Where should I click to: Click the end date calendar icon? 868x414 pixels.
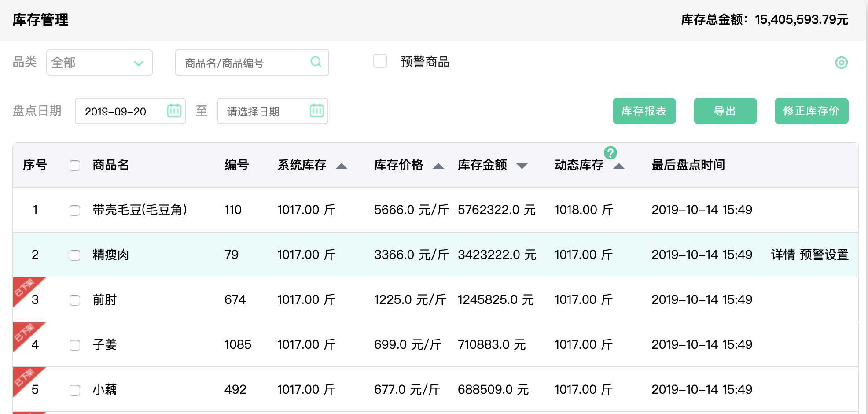pyautogui.click(x=316, y=111)
